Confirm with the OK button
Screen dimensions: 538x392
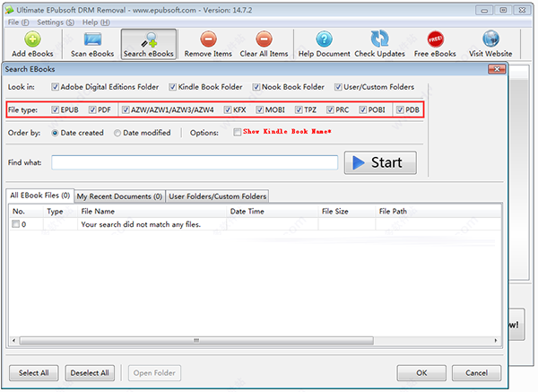click(x=421, y=373)
